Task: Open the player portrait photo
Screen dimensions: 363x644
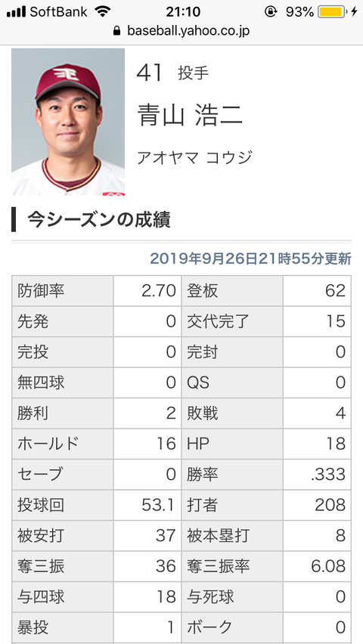Action: [x=68, y=122]
